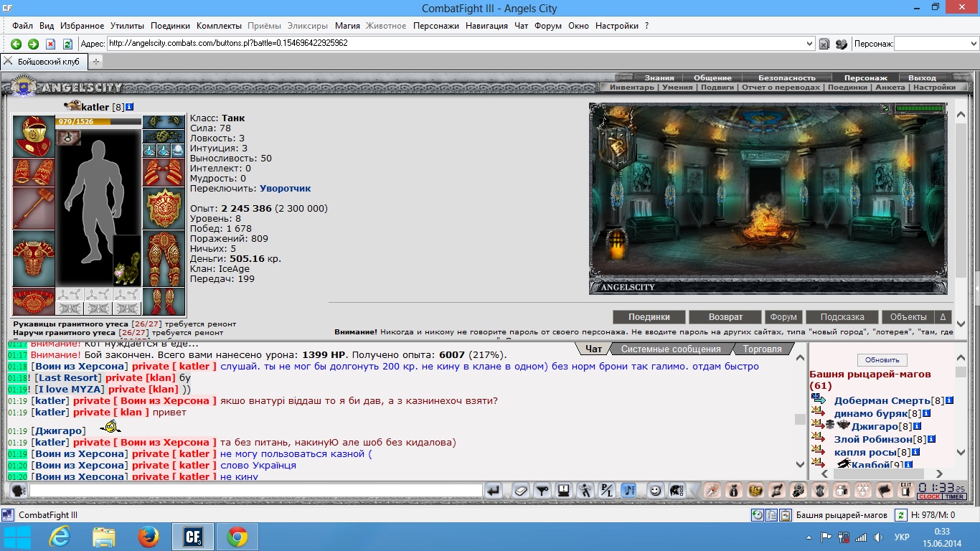Expand the Δ button next to Объекты
This screenshot has width=980, height=551.
(943, 317)
